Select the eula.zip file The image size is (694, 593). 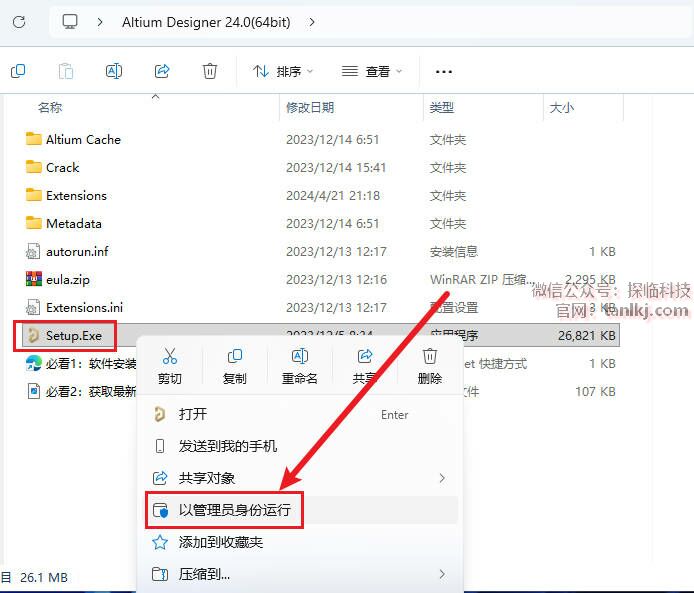[68, 280]
